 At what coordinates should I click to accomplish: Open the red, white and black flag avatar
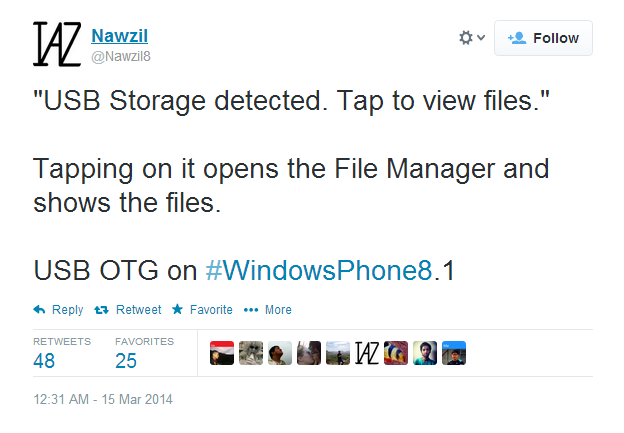pyautogui.click(x=222, y=354)
